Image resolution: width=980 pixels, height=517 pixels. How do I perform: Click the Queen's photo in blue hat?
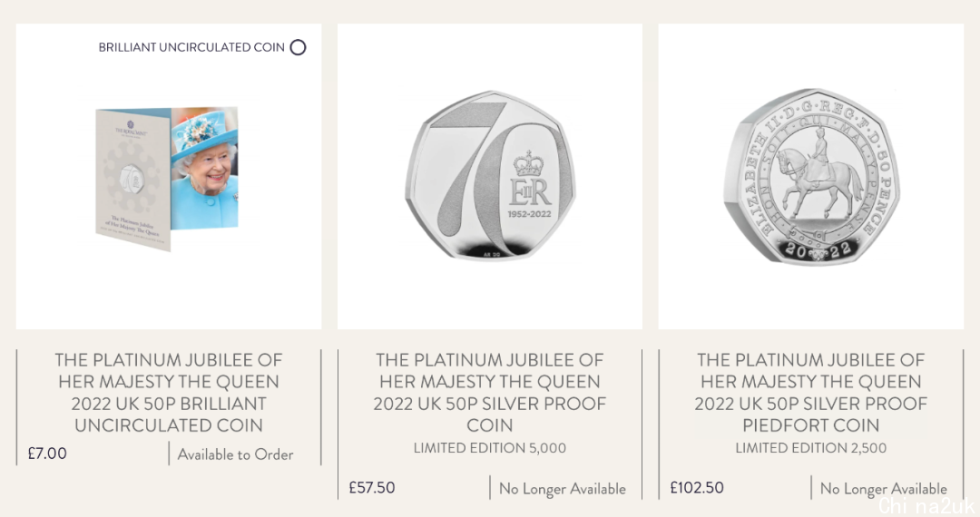(x=204, y=169)
